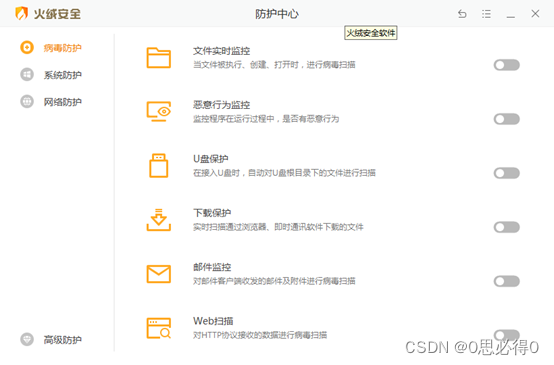
Task: Click description 对邮件客户端收发的邮件及附件进行病毒扫描
Action: pos(274,281)
